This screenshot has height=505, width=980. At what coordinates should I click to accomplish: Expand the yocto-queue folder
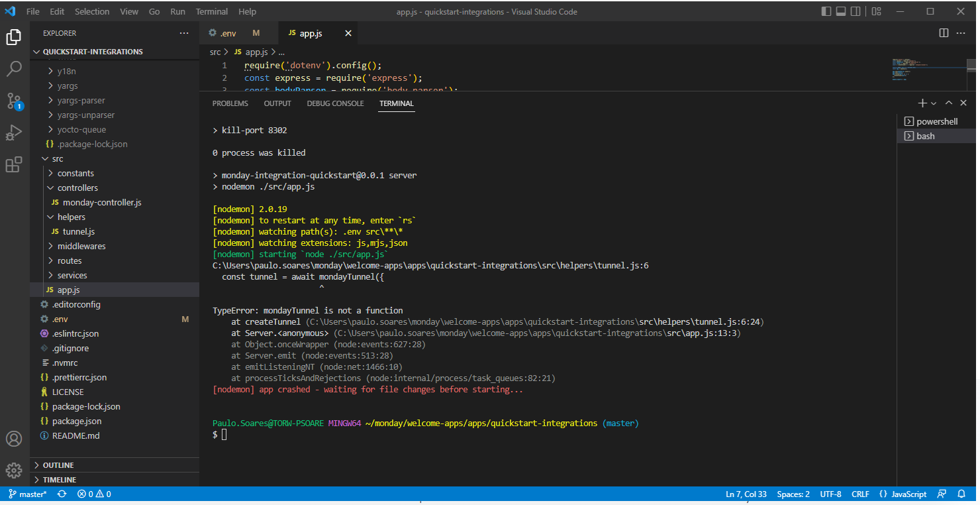coord(115,129)
